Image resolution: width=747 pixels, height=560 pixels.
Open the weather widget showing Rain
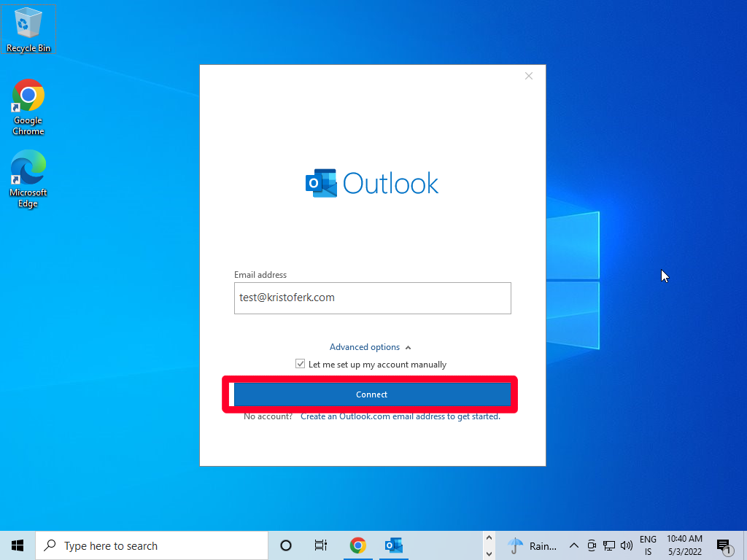tap(532, 545)
